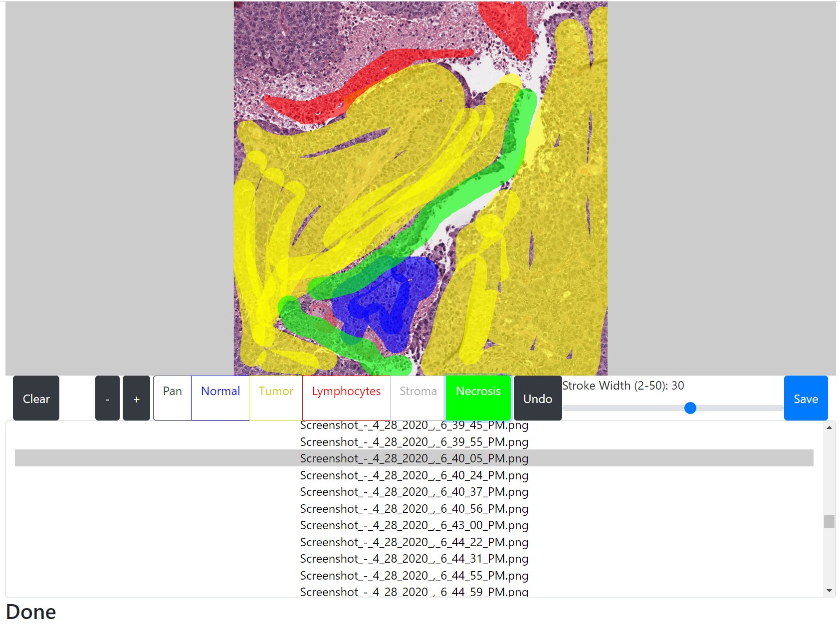The height and width of the screenshot is (631, 840).
Task: Select the highlighted 6_40_05_PM.png file
Action: [414, 458]
